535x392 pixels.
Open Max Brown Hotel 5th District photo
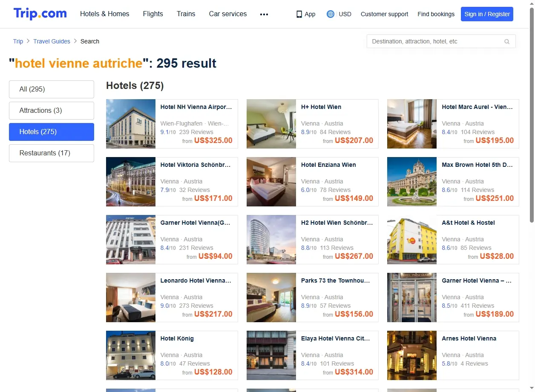[412, 182]
